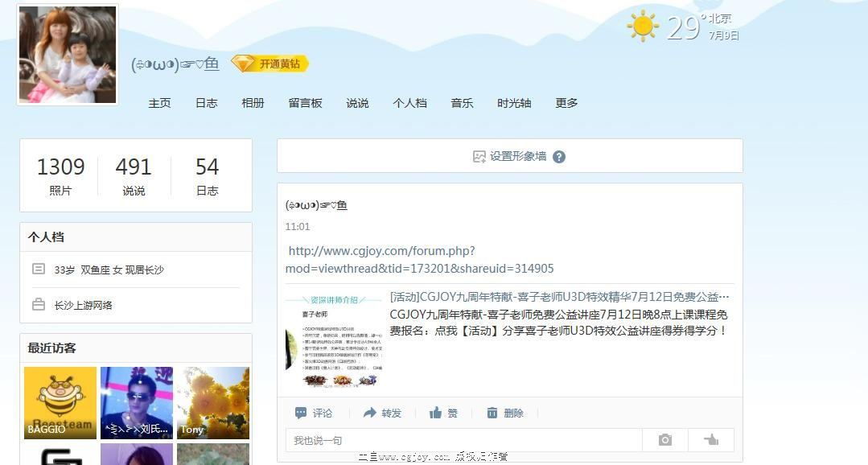Click the 长沙上游网络 company text
Image resolution: width=868 pixels, height=465 pixels.
pyautogui.click(x=83, y=305)
